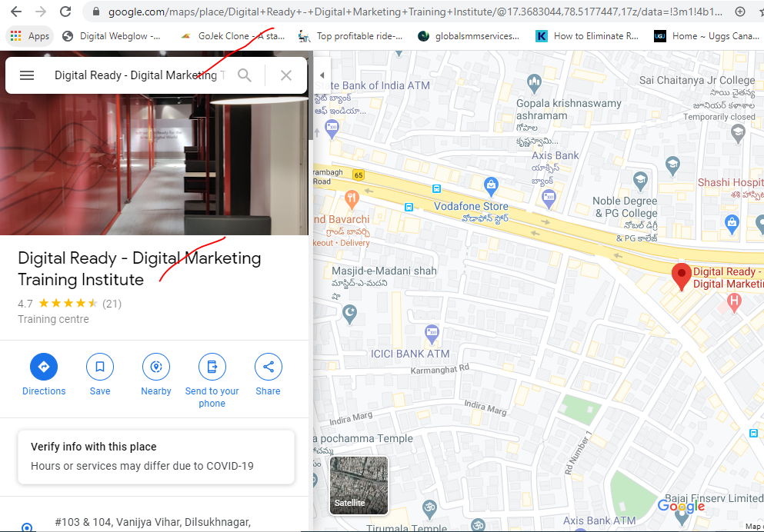Click the Axis Bank ATM pin
The width and height of the screenshot is (764, 532).
[x=549, y=200]
